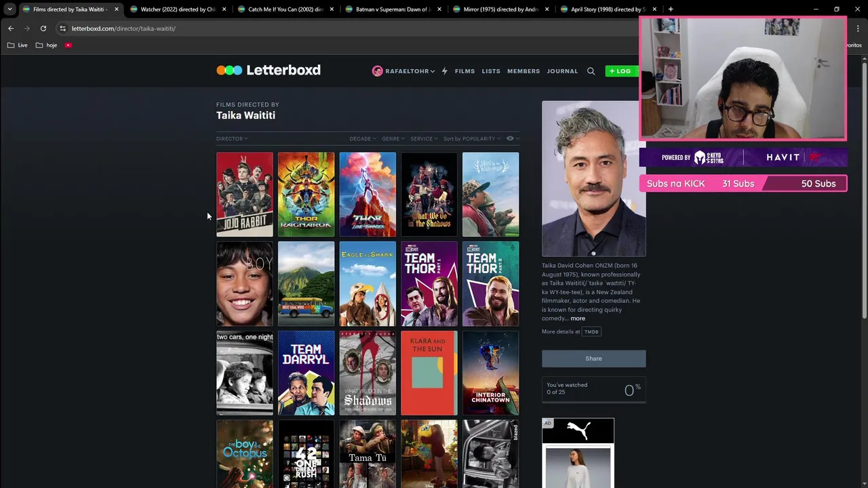Open 42 One Dream Rush poster

pyautogui.click(x=306, y=454)
